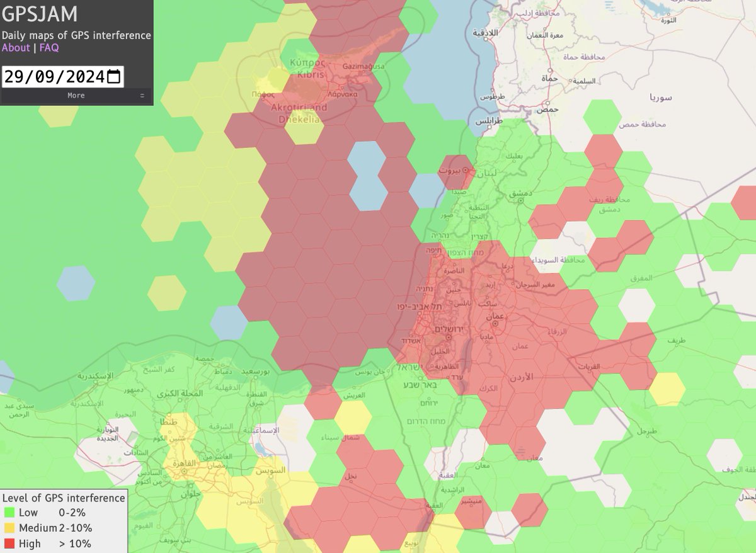The width and height of the screenshot is (756, 553).
Task: Click the green Low legend swatch
Action: click(9, 513)
